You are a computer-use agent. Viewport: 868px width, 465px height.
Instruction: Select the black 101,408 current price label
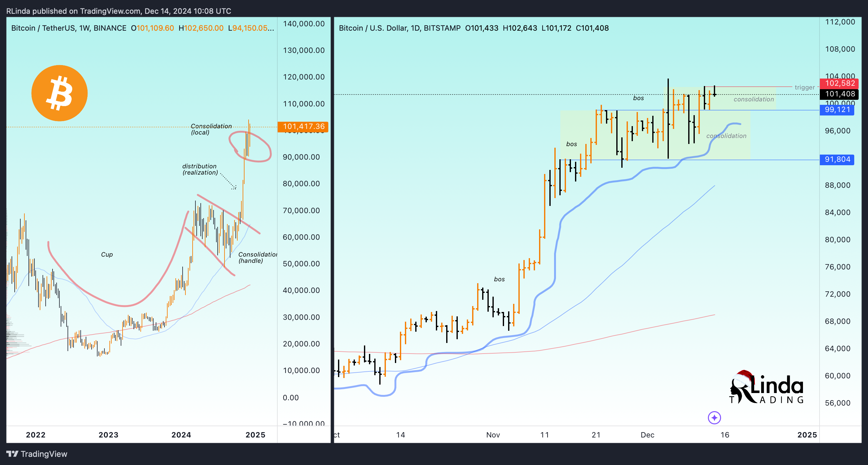839,94
